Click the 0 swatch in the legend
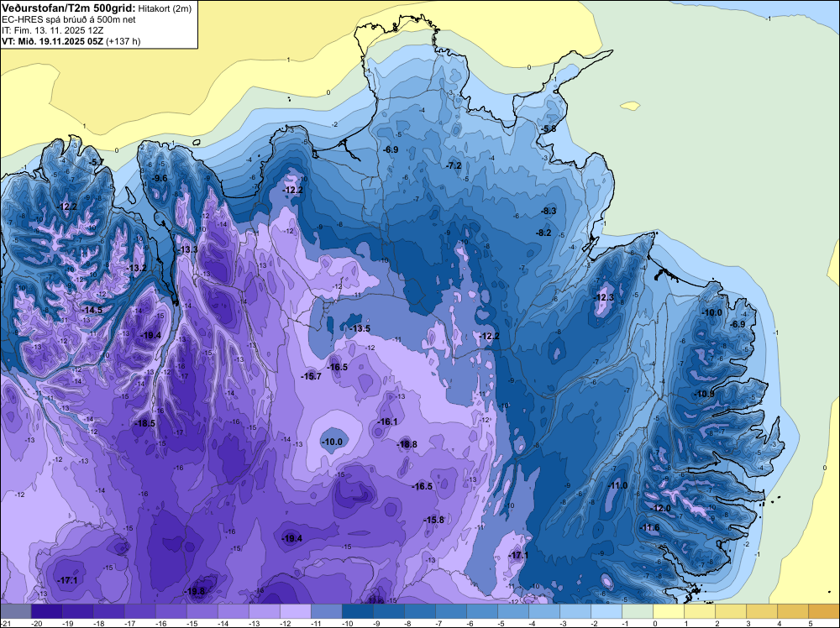Image resolution: width=840 pixels, height=628 pixels. pyautogui.click(x=668, y=611)
